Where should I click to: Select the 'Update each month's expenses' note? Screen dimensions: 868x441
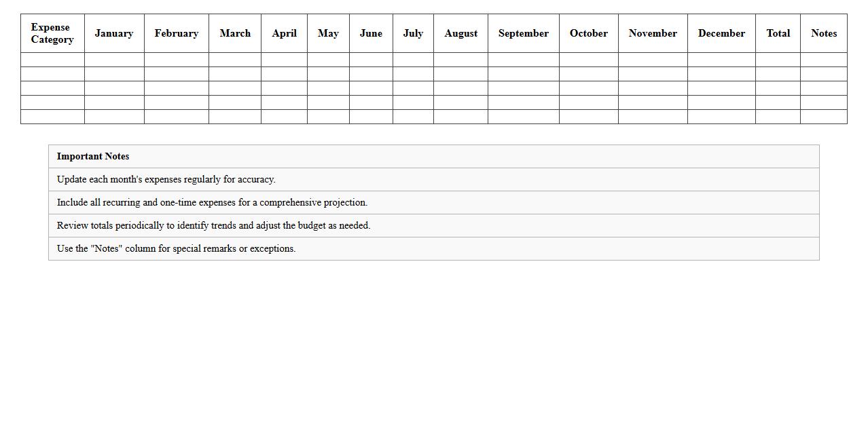166,179
